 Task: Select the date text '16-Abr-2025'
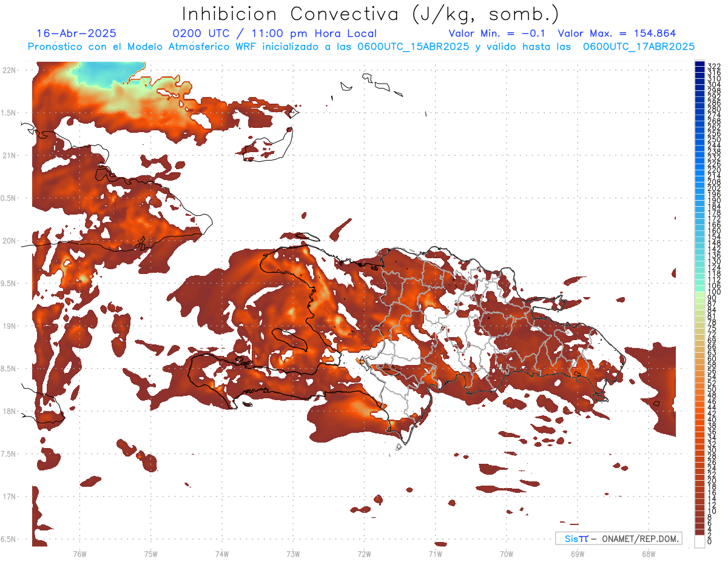[x=76, y=34]
